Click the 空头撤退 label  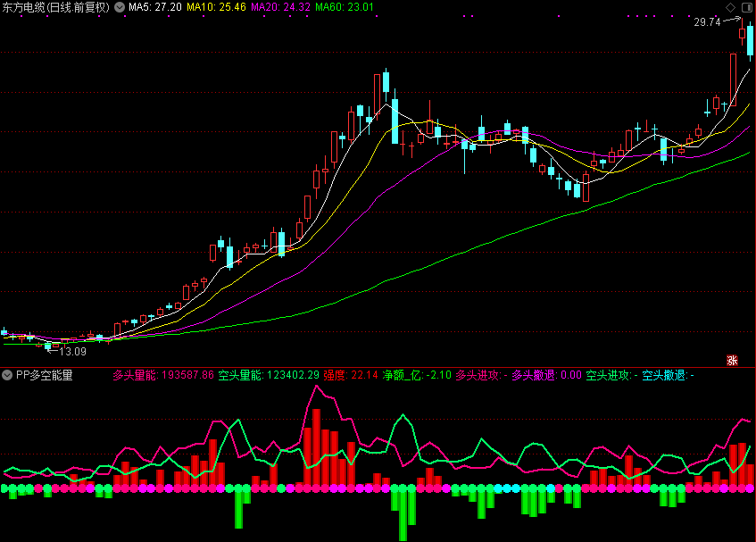tap(668, 375)
